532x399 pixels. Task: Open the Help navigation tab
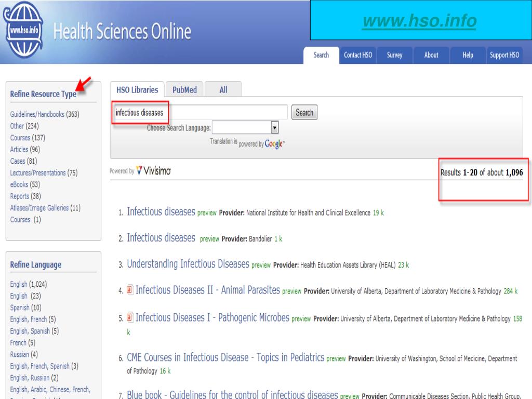click(468, 55)
